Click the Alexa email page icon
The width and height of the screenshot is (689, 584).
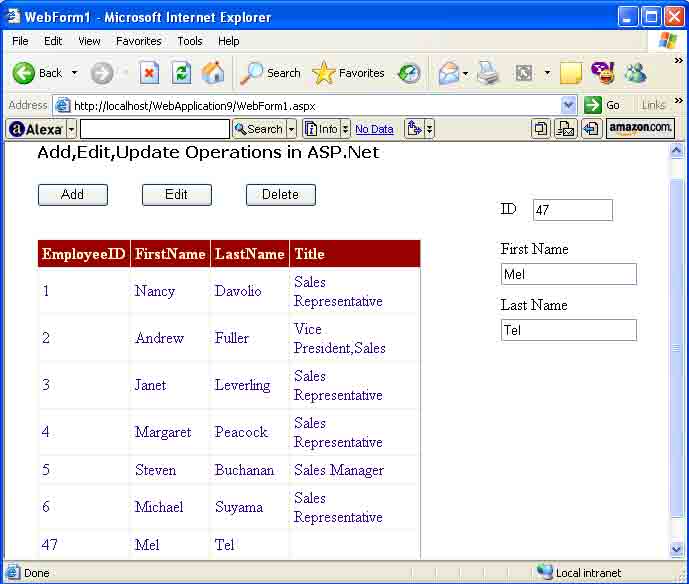pyautogui.click(x=566, y=129)
